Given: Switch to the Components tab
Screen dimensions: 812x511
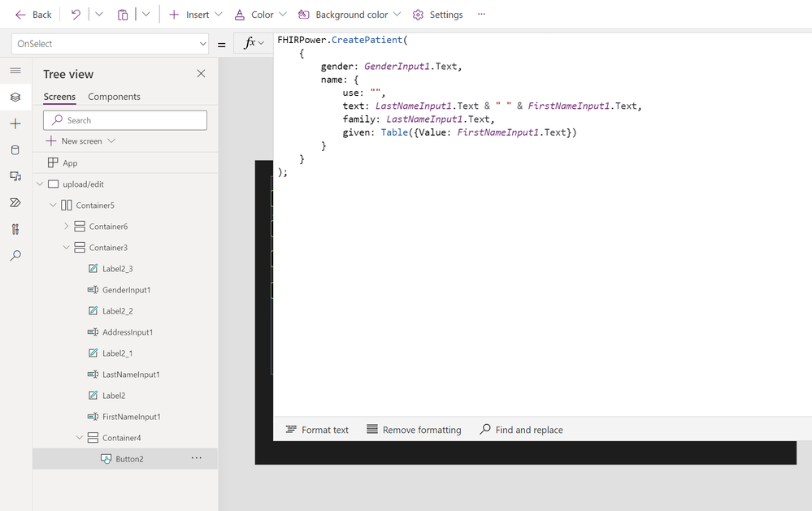Looking at the screenshot, I should click(114, 97).
